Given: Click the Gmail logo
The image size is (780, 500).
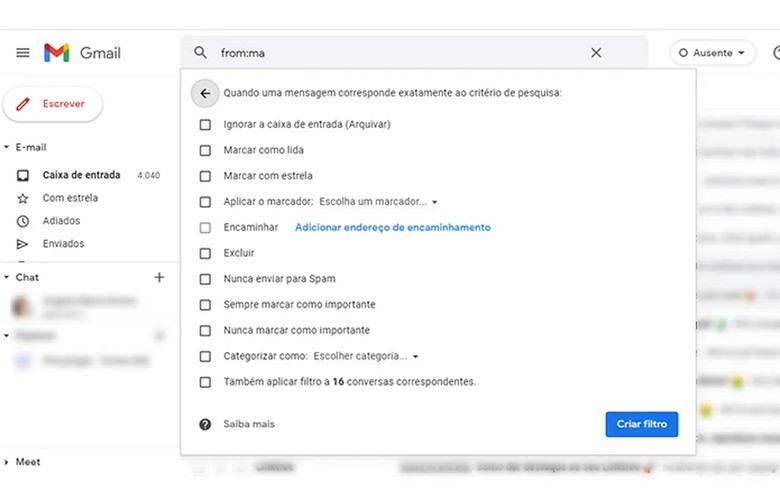Looking at the screenshot, I should click(x=82, y=53).
